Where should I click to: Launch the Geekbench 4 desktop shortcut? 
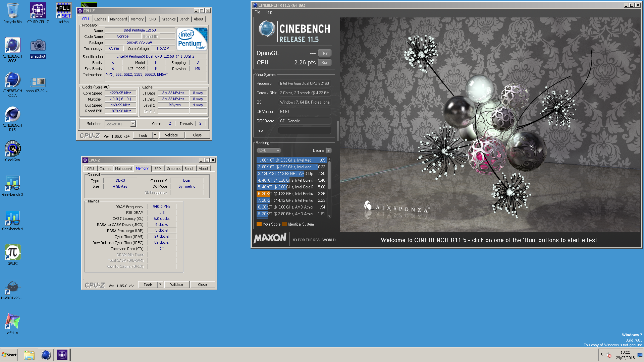pos(12,220)
